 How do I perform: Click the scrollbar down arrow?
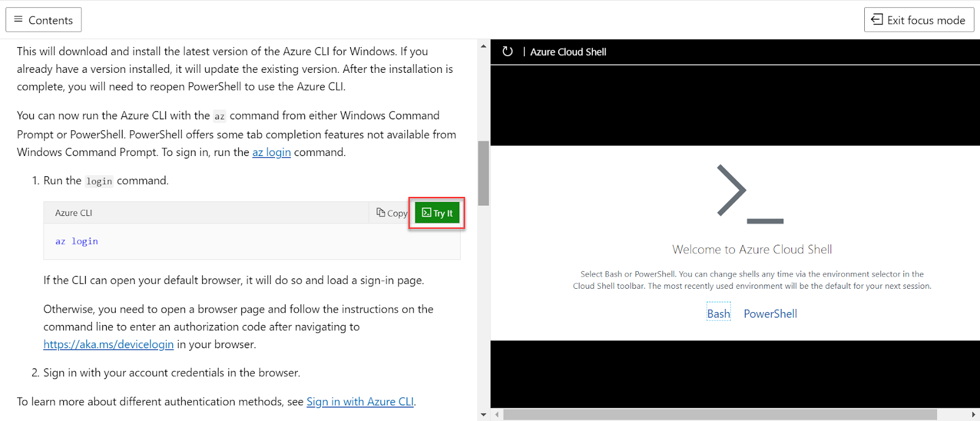(483, 414)
